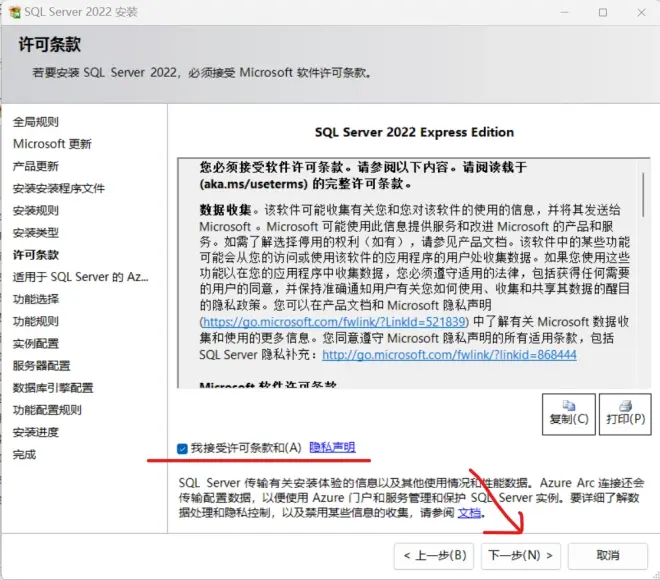Select the 安装类型 step

pos(36,233)
